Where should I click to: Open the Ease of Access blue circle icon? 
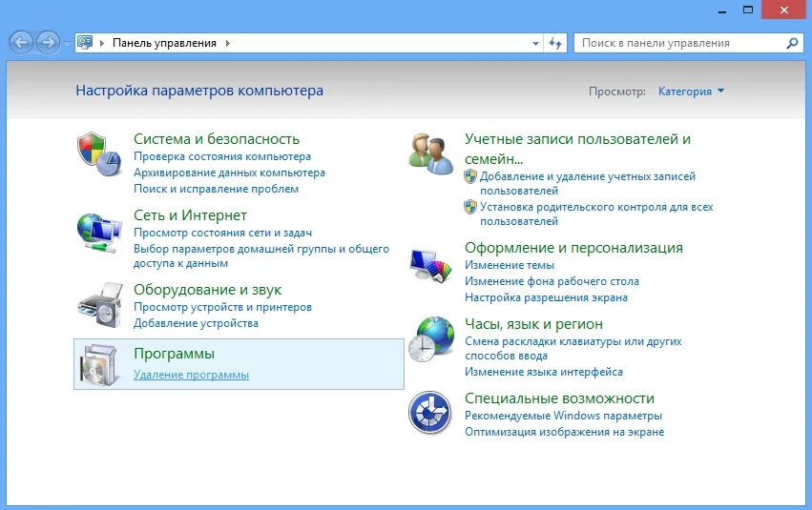[429, 412]
